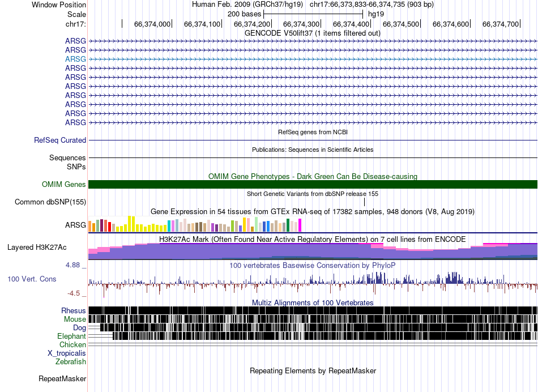Click the Layered H3K27Ac label
Screen dimensions: 538x392
37,247
